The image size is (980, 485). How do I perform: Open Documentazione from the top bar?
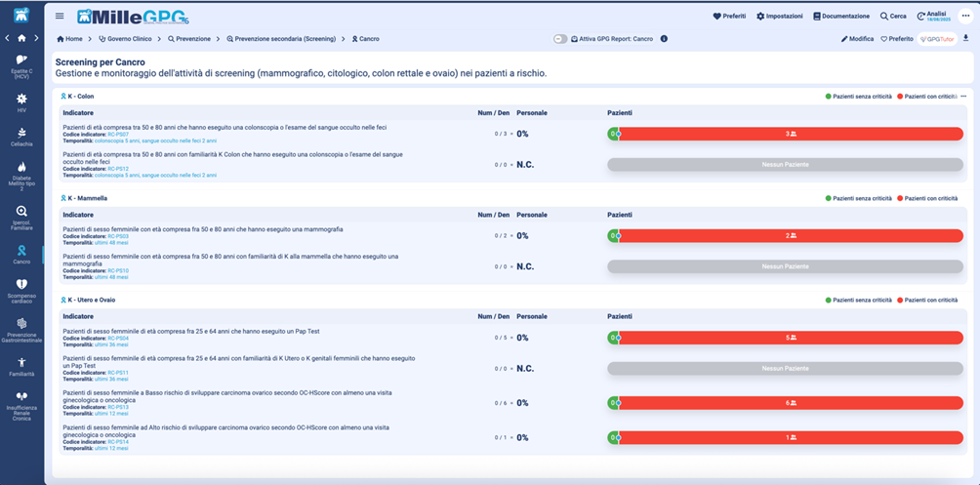pos(840,16)
